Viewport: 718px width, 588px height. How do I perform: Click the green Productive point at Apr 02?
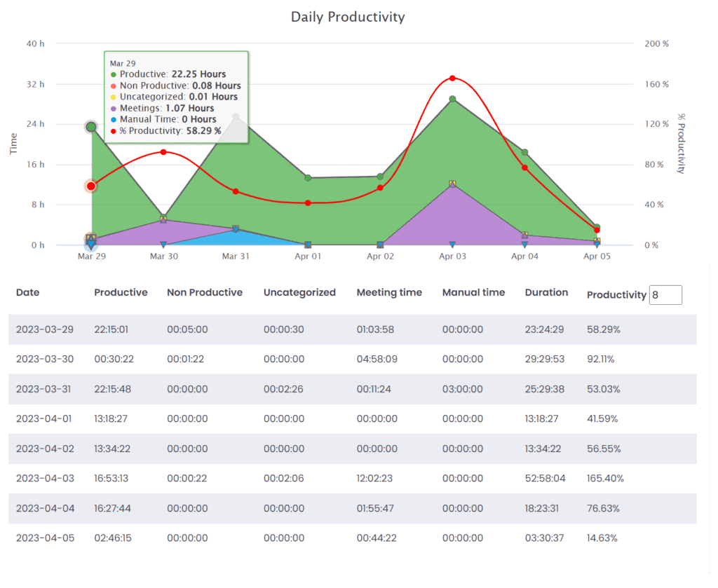pyautogui.click(x=380, y=177)
